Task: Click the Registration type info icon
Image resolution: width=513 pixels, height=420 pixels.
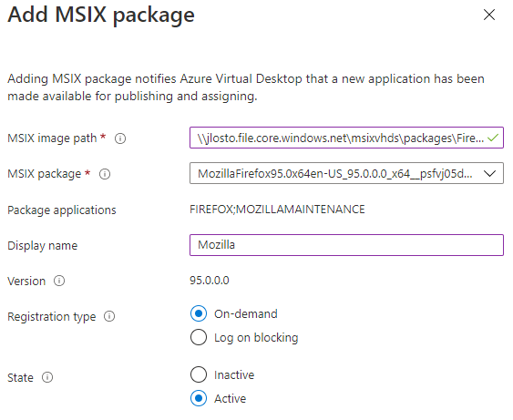Action: tap(109, 316)
